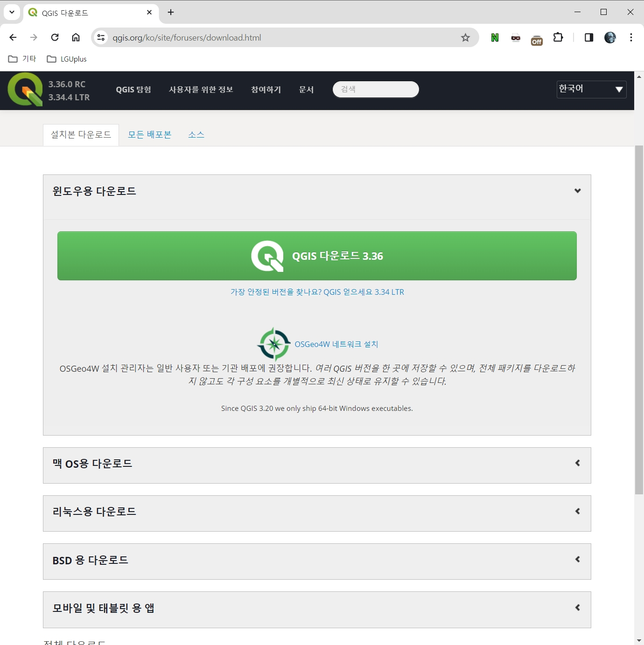Screen dimensions: 644x645
Task: Open the 참여하기 menu
Action: tap(266, 90)
